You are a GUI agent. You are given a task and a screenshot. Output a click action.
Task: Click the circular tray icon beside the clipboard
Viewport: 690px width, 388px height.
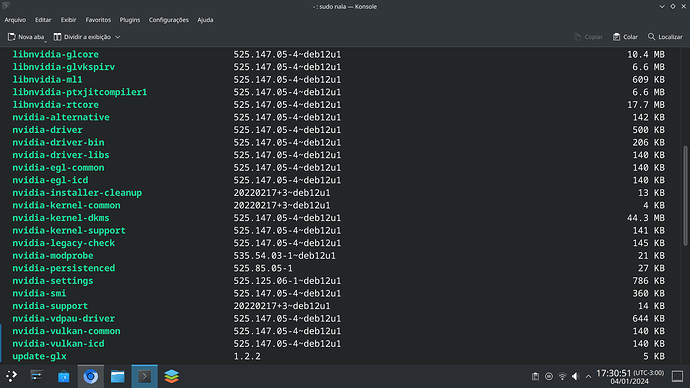(549, 377)
